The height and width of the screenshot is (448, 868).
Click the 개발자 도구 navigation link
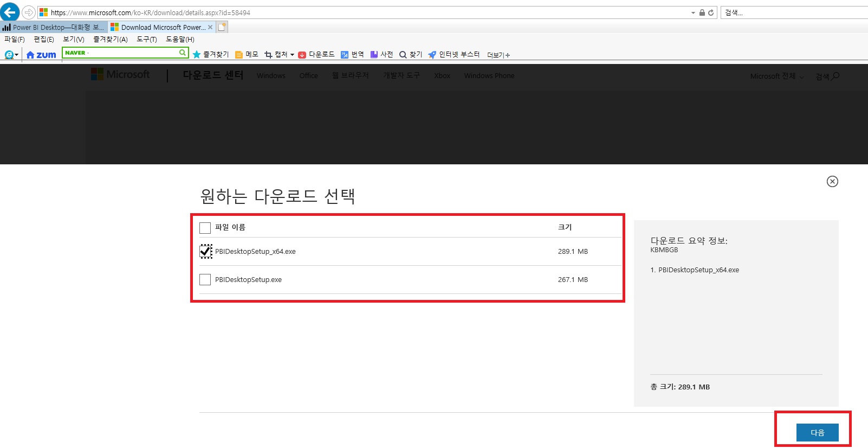click(401, 75)
